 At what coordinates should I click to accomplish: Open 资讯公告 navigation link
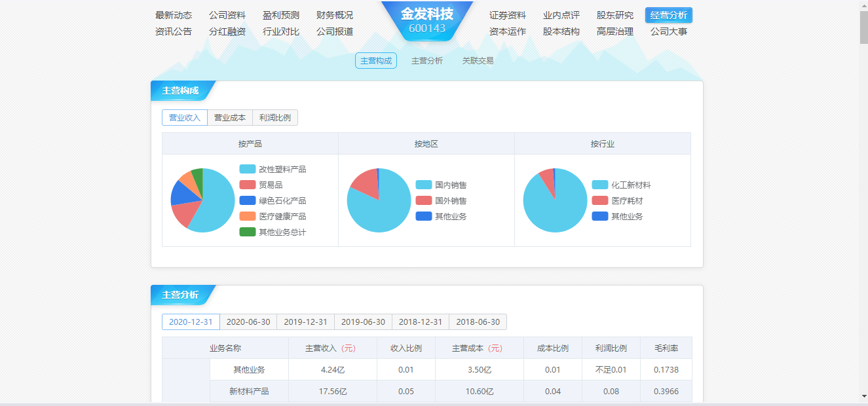coord(174,31)
